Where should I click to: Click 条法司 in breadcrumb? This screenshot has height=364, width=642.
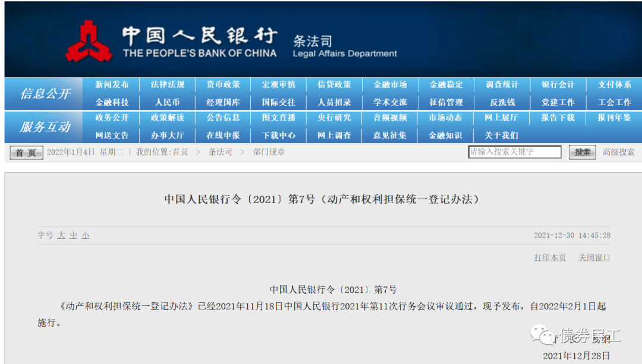220,152
